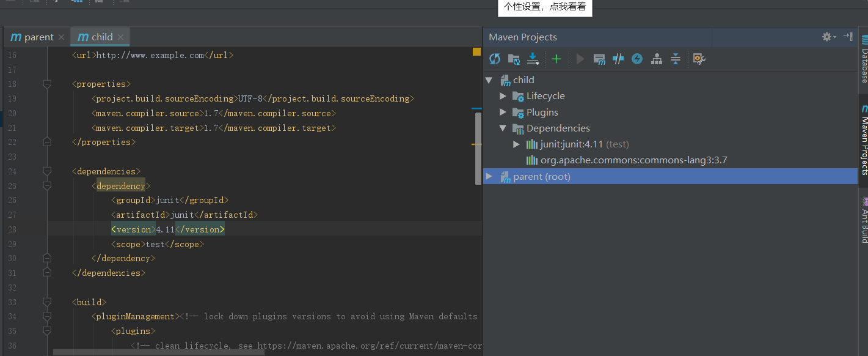
Task: Collapse the Dependencies node
Action: tap(503, 128)
